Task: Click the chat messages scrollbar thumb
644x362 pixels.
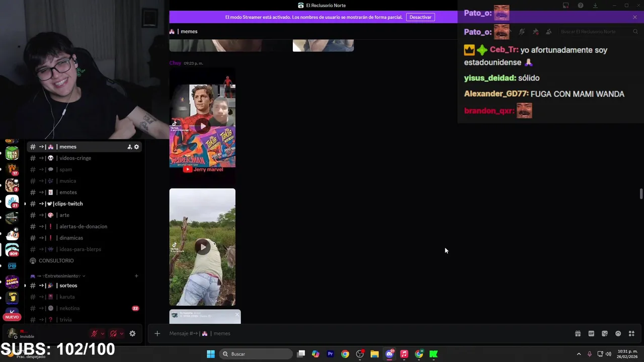Action: pyautogui.click(x=641, y=194)
